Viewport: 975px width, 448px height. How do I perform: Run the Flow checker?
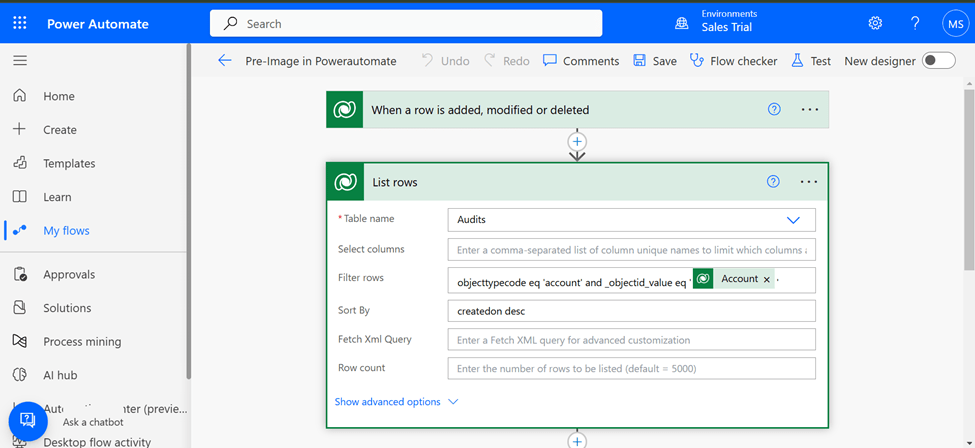coord(733,61)
